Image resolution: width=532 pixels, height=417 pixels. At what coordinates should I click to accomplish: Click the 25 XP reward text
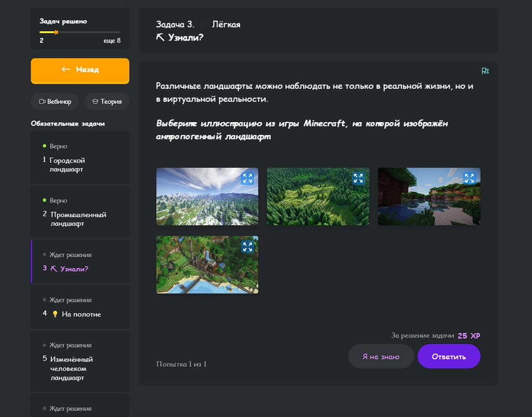pyautogui.click(x=469, y=335)
